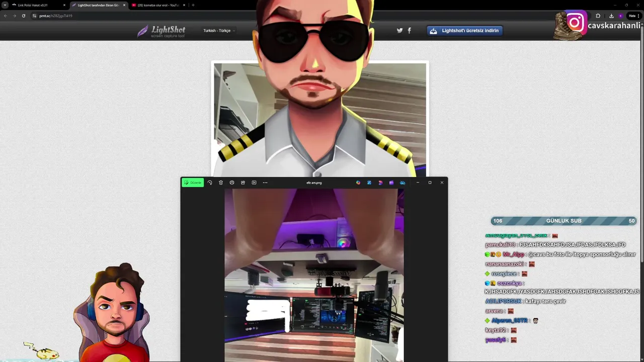Click chat username nananaanazoki

click(505, 264)
